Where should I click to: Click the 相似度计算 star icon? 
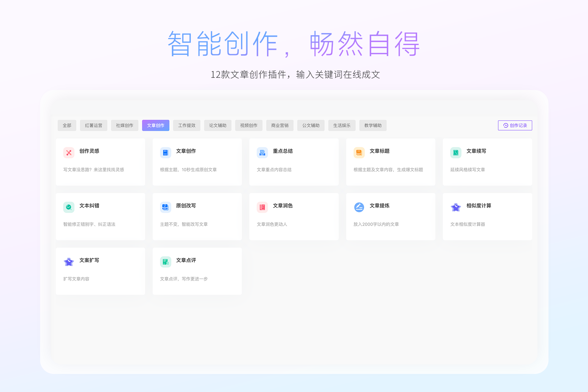456,207
